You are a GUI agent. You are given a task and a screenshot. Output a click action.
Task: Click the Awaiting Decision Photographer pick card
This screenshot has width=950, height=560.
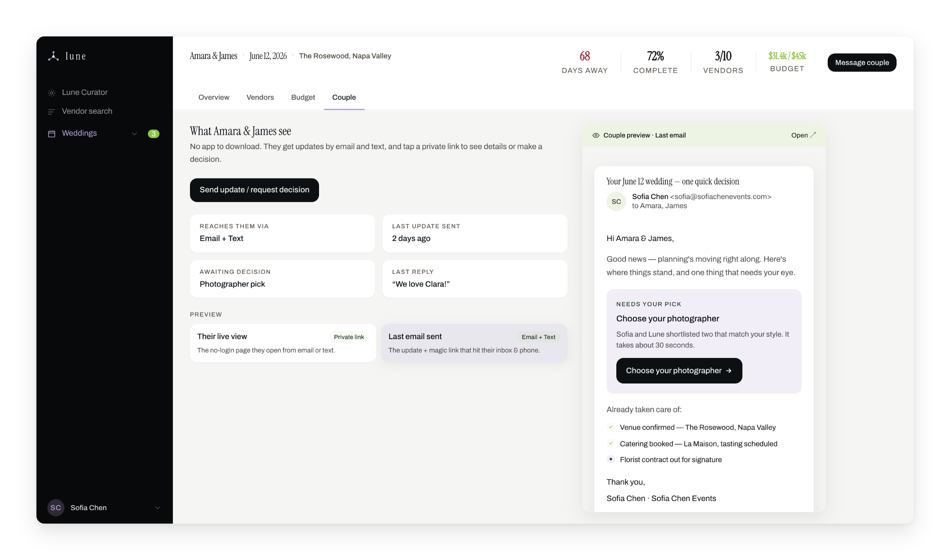[283, 279]
